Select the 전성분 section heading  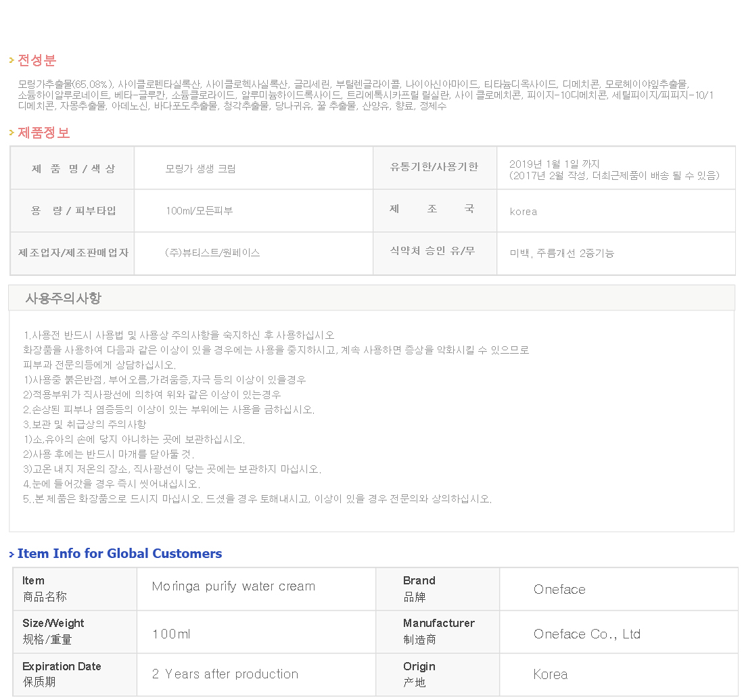37,61
